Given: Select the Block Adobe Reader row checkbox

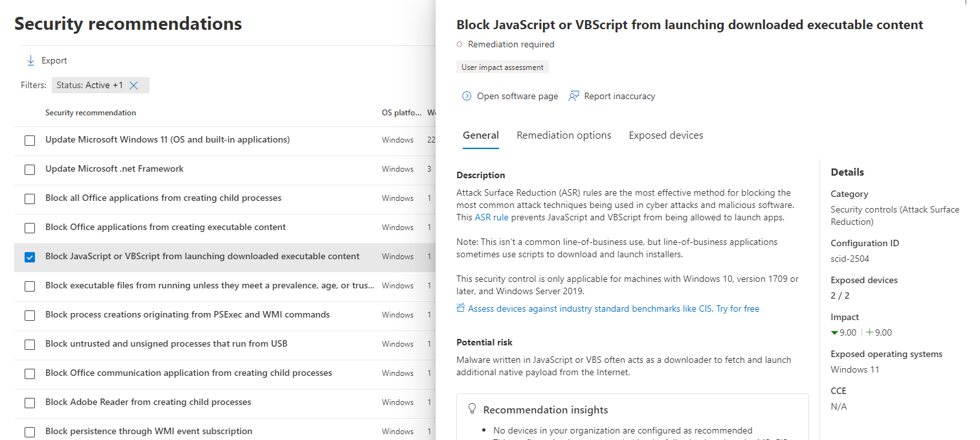Looking at the screenshot, I should [30, 403].
